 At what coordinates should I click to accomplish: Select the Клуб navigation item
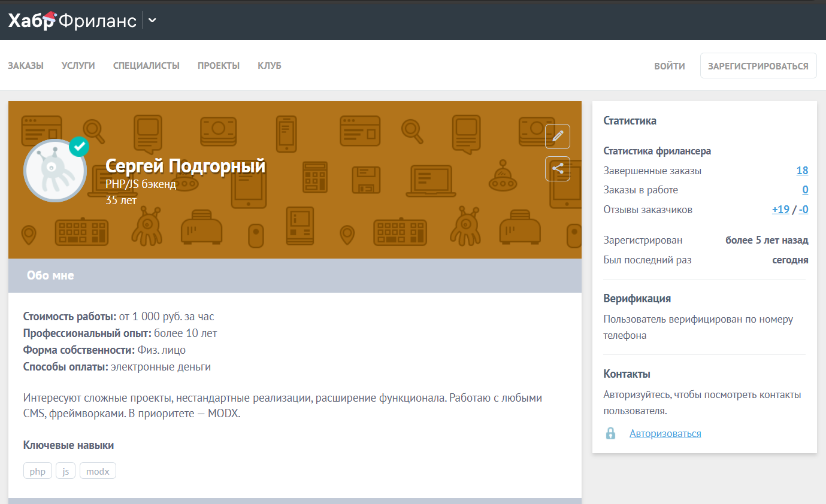click(x=270, y=66)
